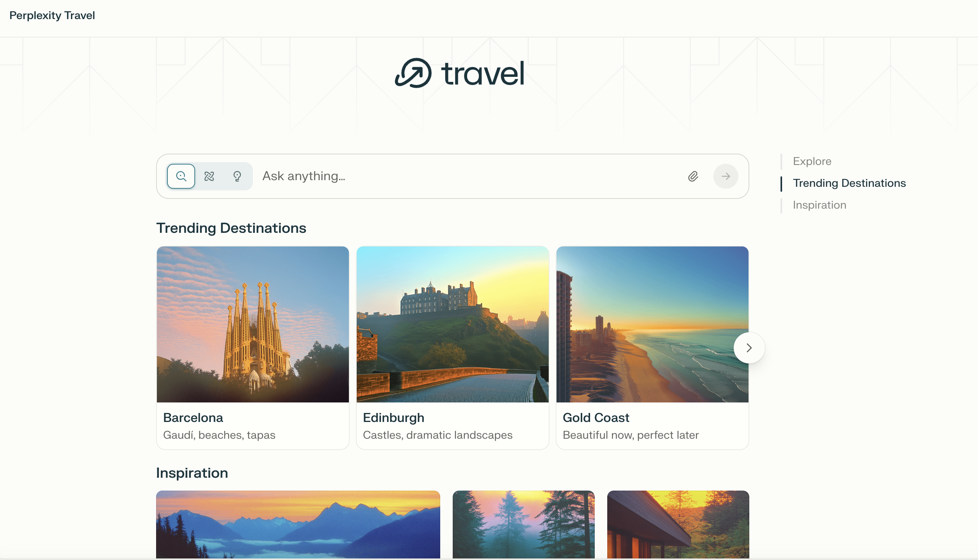Open the misty pine forest inspiration image
978x560 pixels.
tap(524, 525)
